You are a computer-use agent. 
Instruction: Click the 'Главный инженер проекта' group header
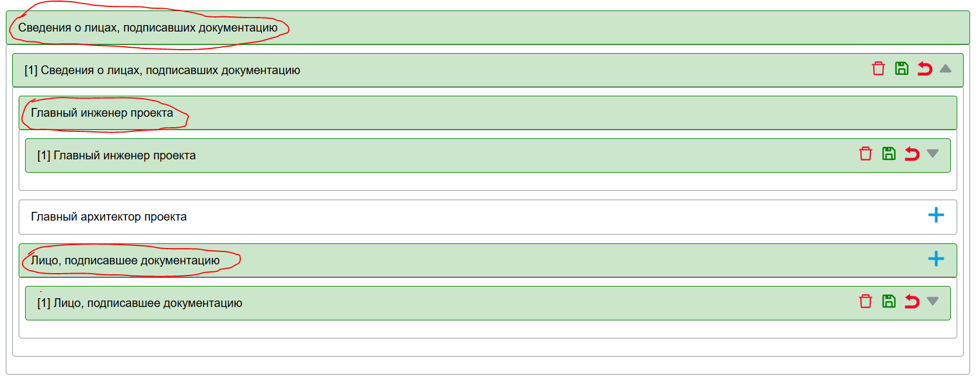pyautogui.click(x=102, y=113)
